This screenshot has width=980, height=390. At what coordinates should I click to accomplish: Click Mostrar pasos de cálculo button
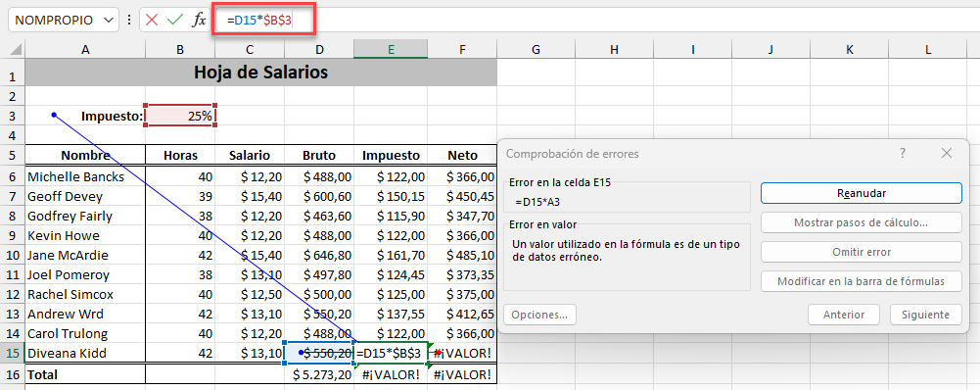pos(861,222)
